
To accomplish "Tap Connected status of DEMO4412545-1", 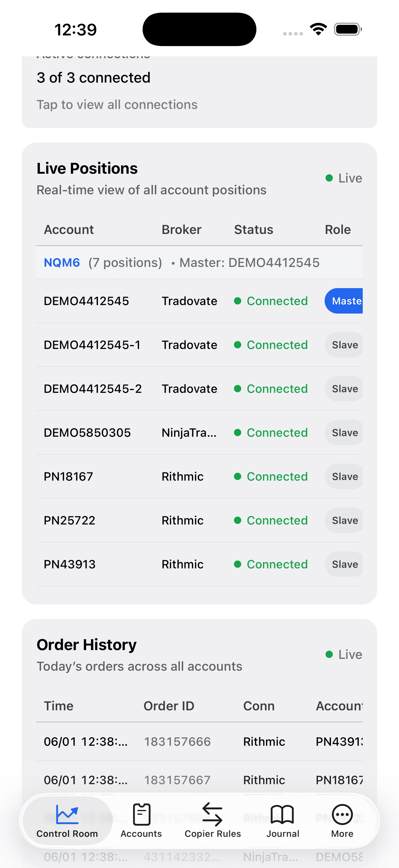I will tap(271, 345).
